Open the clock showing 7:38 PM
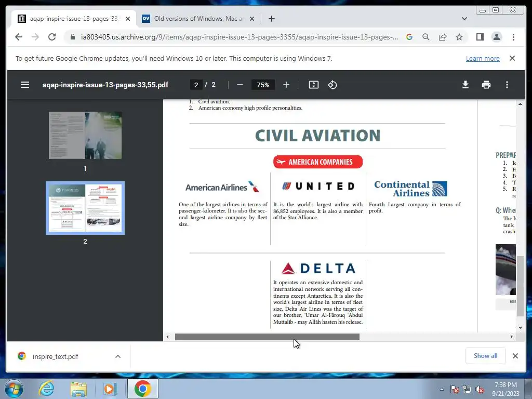The height and width of the screenshot is (399, 532). pyautogui.click(x=506, y=389)
